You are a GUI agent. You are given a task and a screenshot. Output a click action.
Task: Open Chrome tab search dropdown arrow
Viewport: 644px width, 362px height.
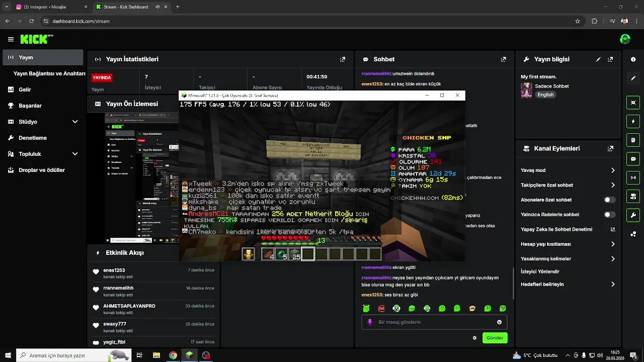pos(7,7)
